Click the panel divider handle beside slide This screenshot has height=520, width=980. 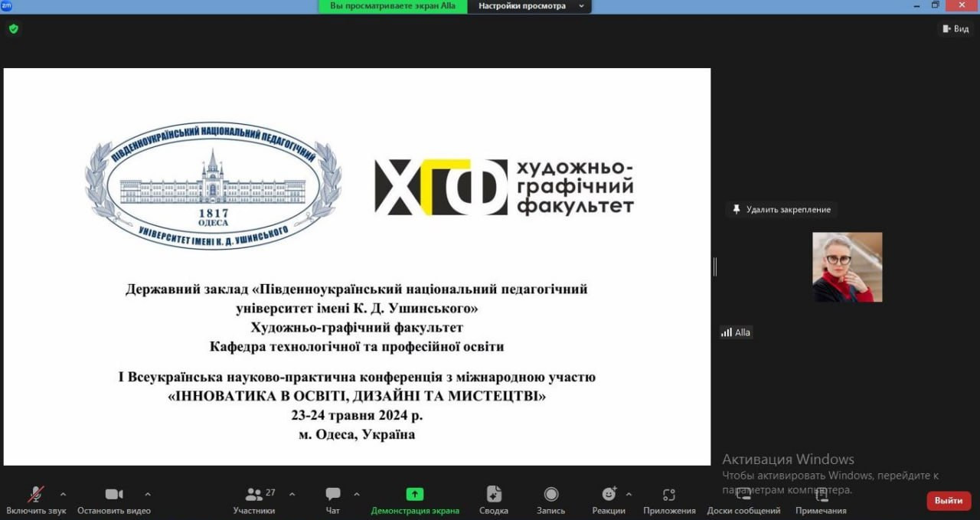(x=715, y=267)
